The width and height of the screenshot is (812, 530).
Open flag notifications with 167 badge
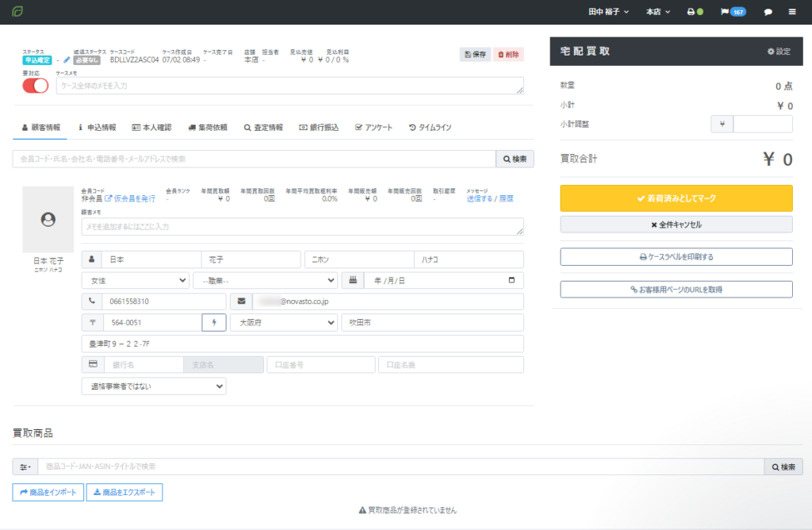point(733,11)
